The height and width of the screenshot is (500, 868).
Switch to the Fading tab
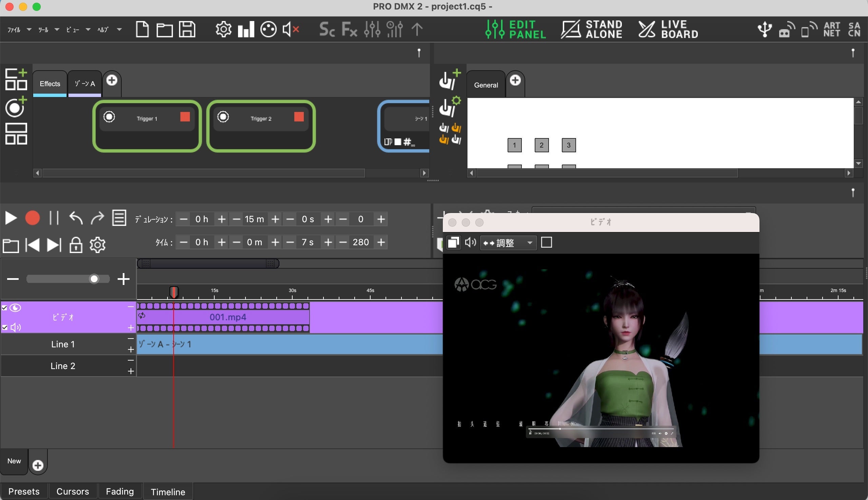point(119,492)
